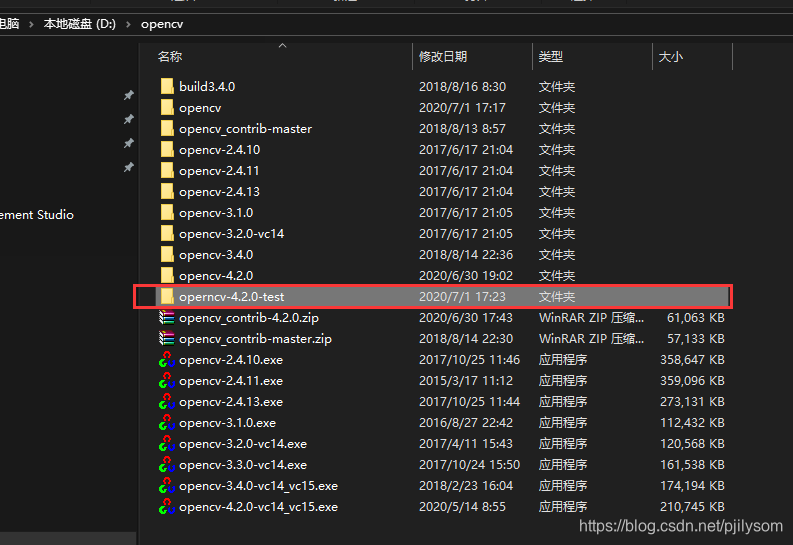793x545 pixels.
Task: Select folder name build3.4.0
Action: click(207, 86)
